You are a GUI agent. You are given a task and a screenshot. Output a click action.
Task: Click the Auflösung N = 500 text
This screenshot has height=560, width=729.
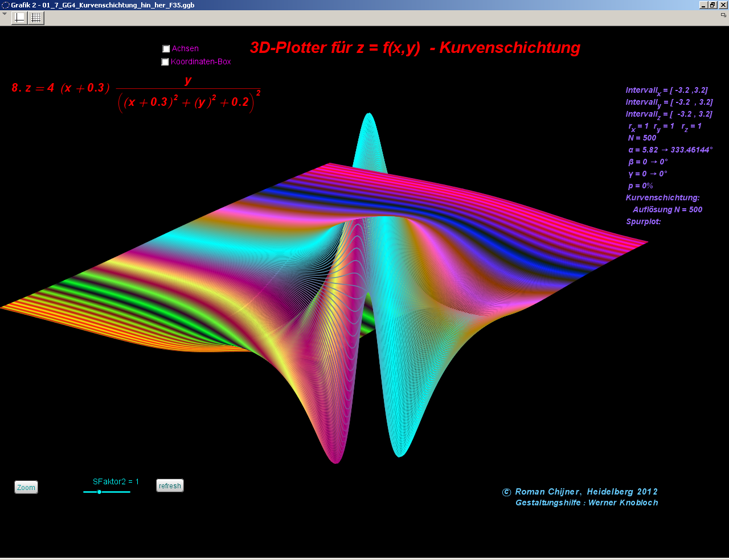[x=667, y=209]
